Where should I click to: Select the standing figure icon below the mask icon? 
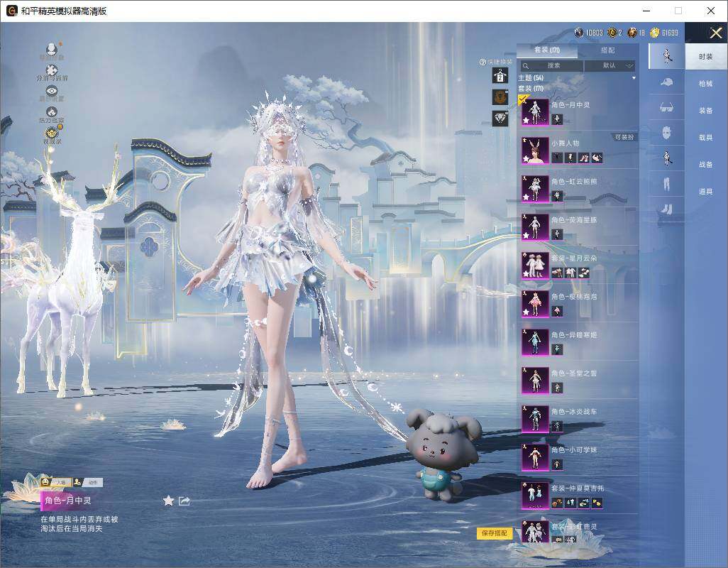click(x=667, y=158)
